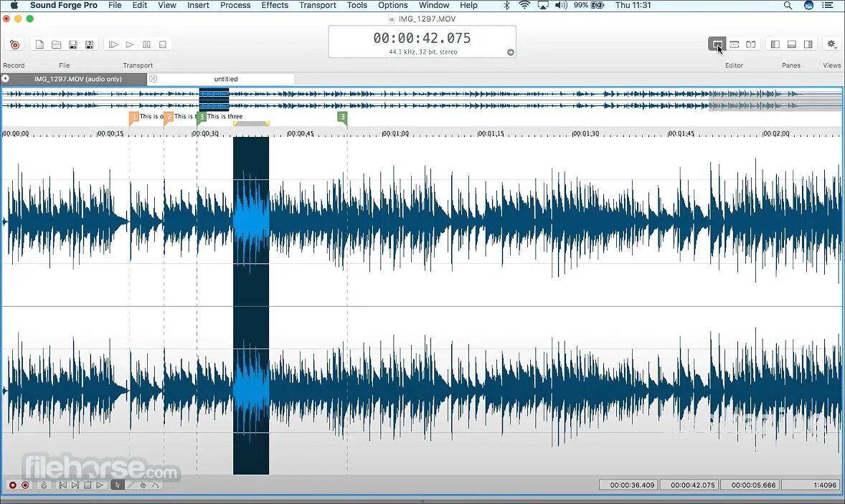
Task: Click the main time display 00:00:42.075
Action: click(422, 38)
